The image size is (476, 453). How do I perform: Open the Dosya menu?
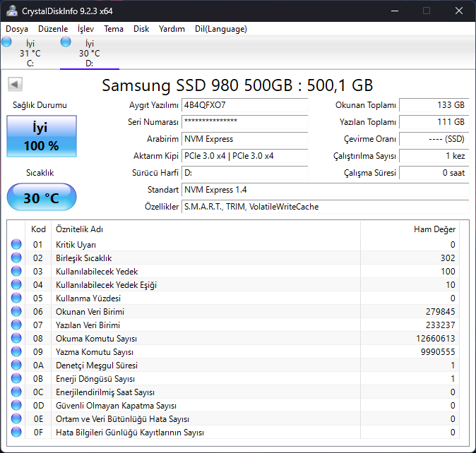(17, 29)
